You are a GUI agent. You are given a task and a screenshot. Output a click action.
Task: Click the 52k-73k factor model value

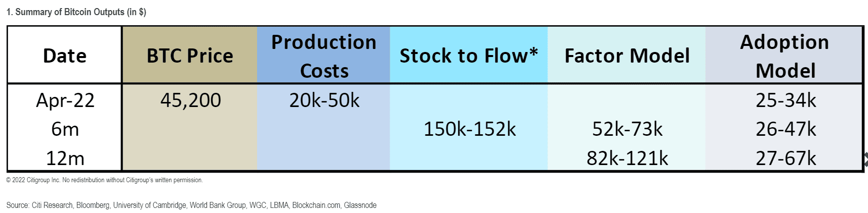(627, 129)
